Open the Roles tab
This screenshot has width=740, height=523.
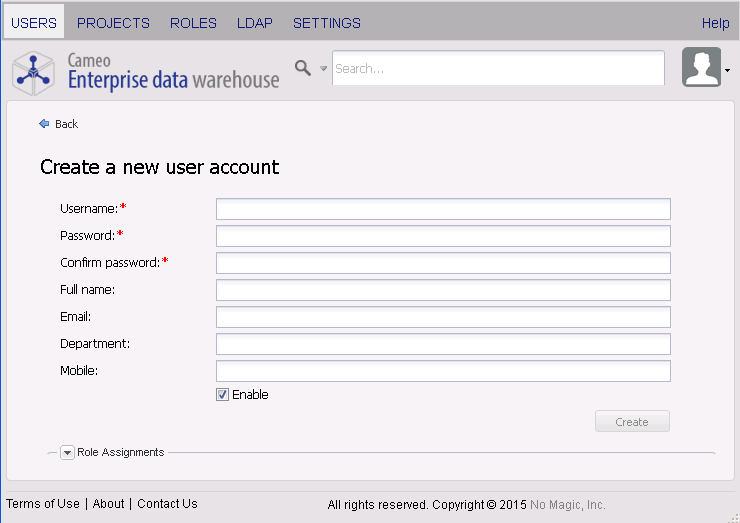click(193, 23)
